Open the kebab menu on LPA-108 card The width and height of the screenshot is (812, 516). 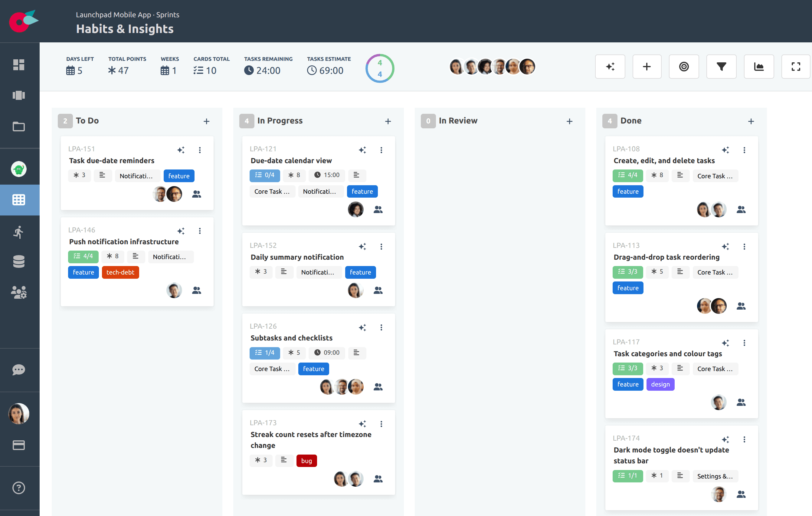[x=745, y=150]
